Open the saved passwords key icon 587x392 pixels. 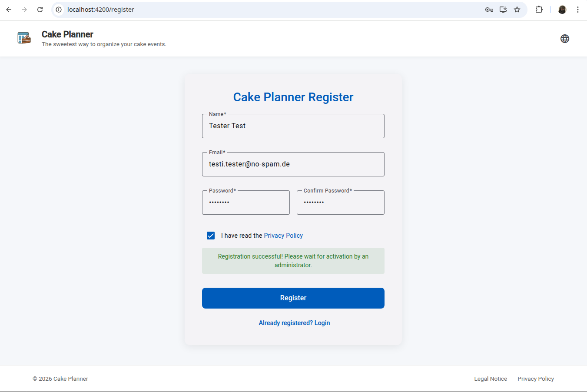[489, 9]
